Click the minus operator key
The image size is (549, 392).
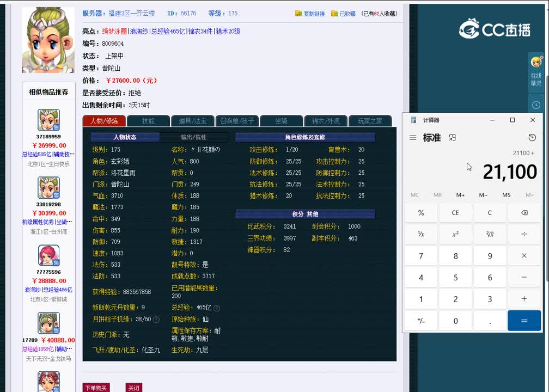tap(524, 277)
